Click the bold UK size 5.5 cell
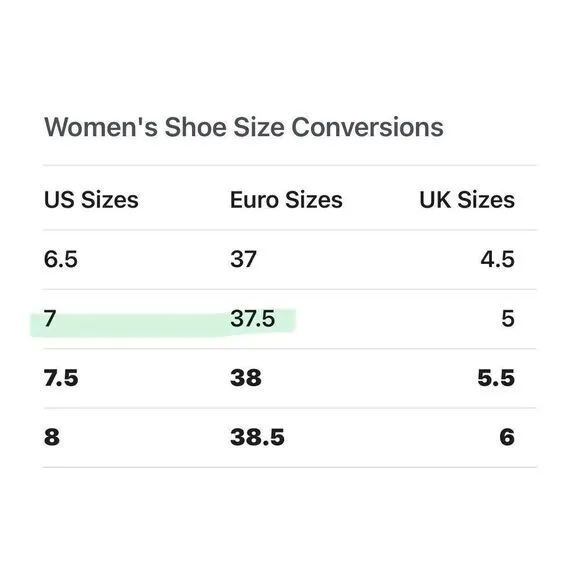Viewport: 580px width, 580px height. [496, 378]
